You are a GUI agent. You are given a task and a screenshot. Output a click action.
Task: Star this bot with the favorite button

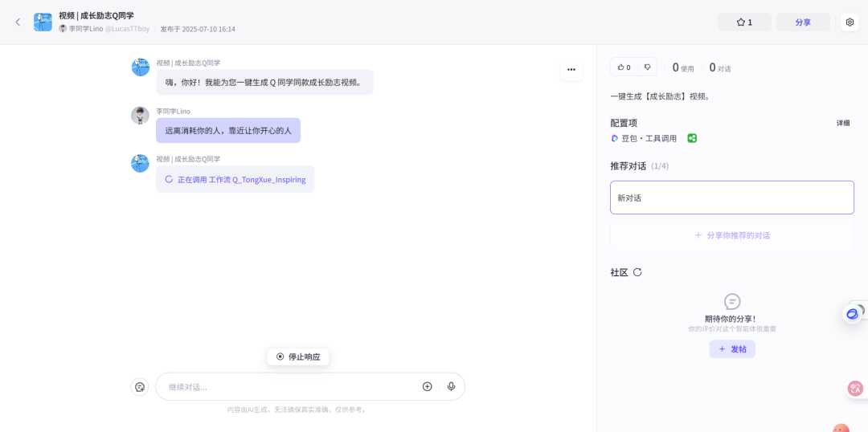[x=744, y=22]
